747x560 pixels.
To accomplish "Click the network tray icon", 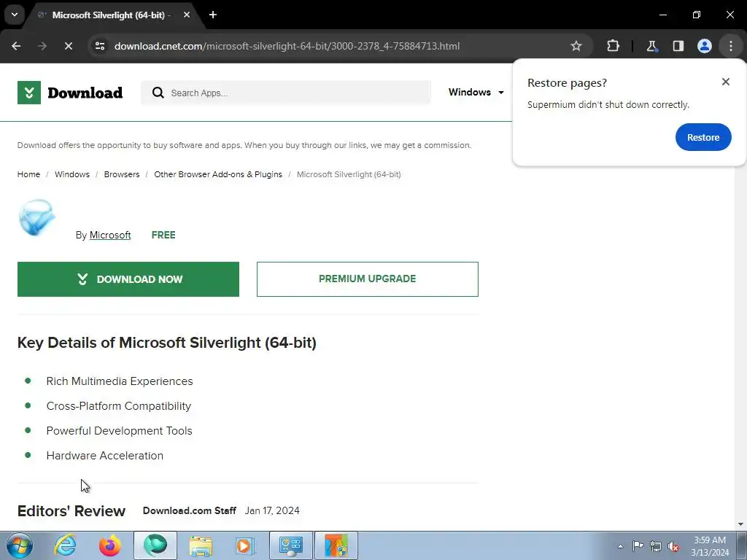I will click(x=656, y=546).
